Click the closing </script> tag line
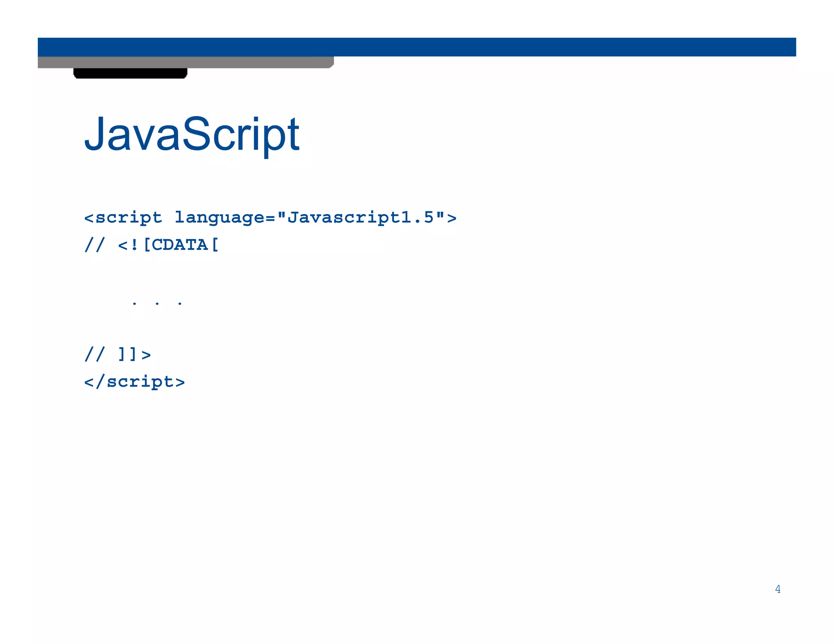Viewport: 834px width, 644px height. click(134, 382)
